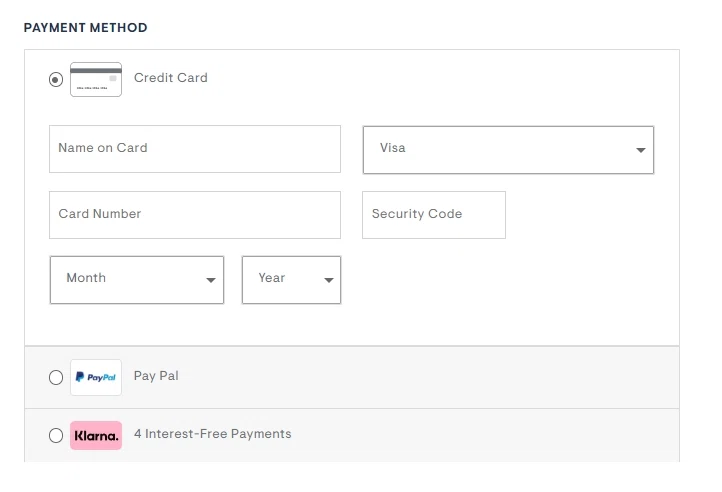Expand the Year expiration dropdown

291,280
